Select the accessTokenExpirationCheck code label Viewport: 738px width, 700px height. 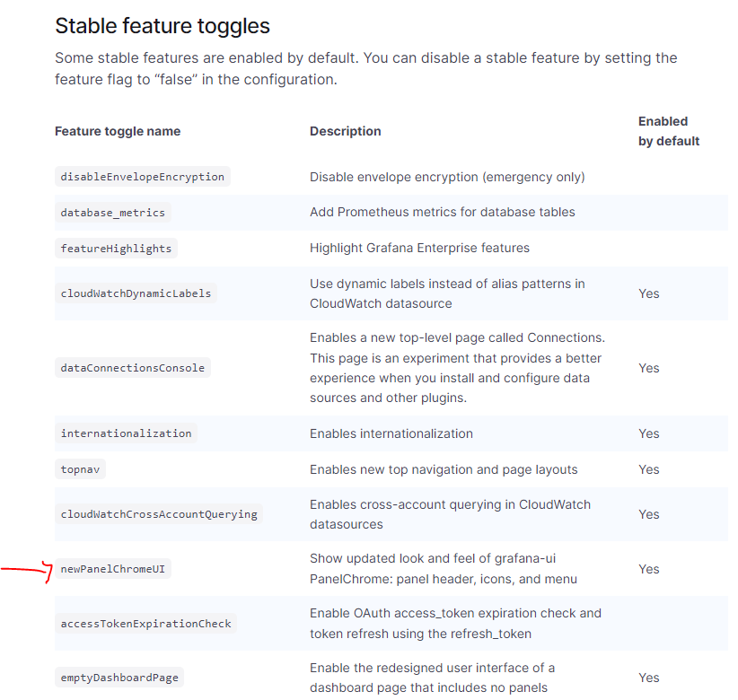pyautogui.click(x=146, y=624)
